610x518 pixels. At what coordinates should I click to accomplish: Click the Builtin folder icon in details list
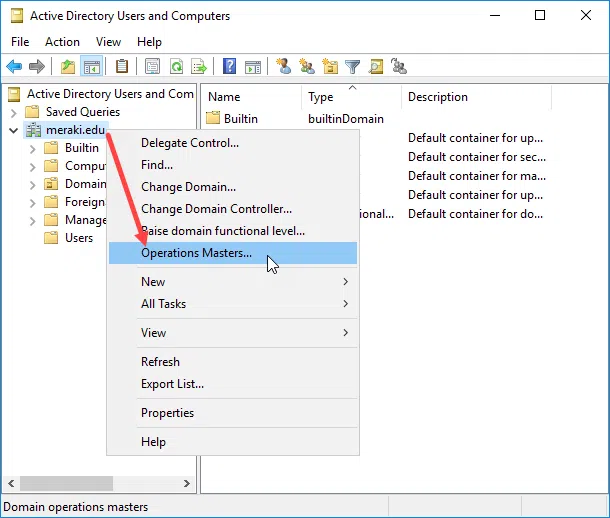213,118
